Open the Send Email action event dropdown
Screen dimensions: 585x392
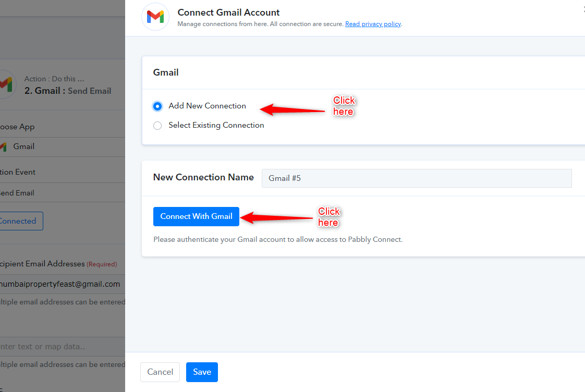[x=63, y=193]
